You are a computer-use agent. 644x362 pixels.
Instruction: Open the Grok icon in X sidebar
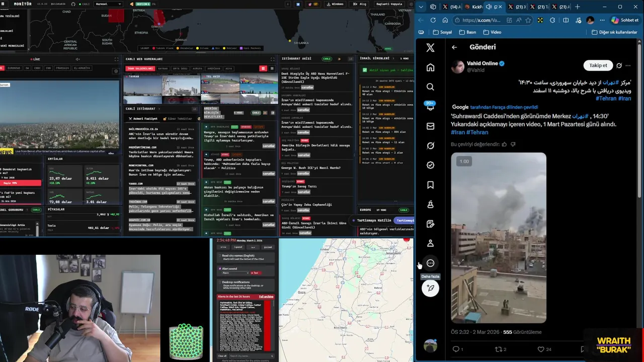point(430,146)
